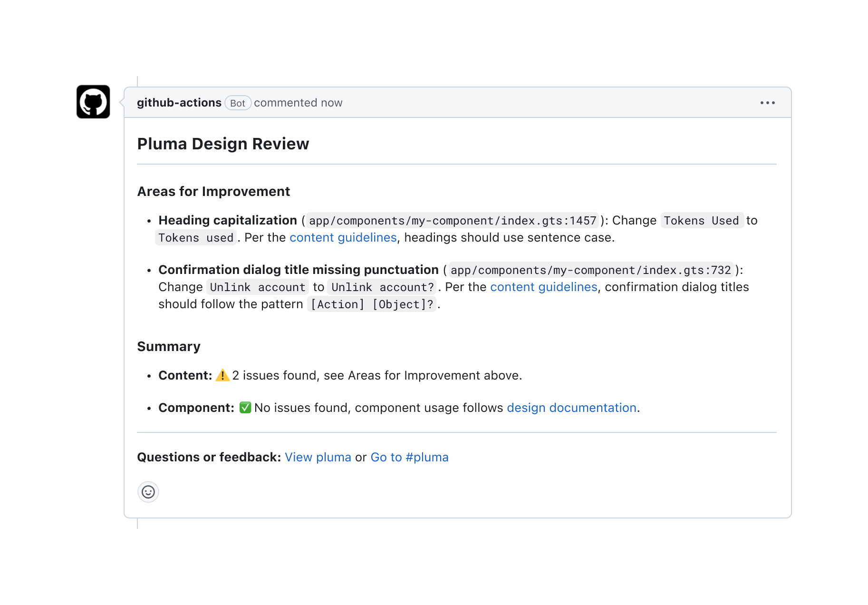The height and width of the screenshot is (605, 868).
Task: Click the green checkmark next to Component
Action: point(245,408)
